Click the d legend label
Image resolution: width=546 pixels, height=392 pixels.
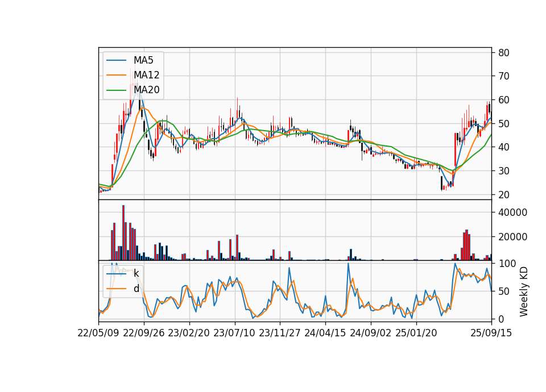tap(136, 289)
